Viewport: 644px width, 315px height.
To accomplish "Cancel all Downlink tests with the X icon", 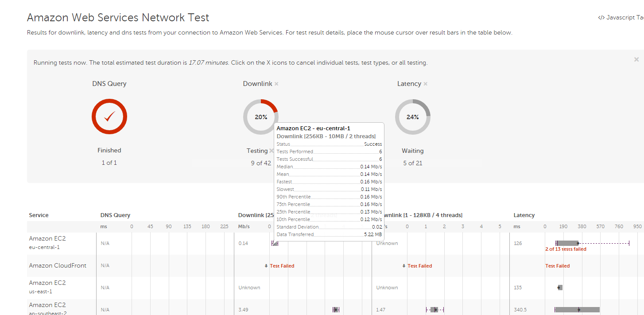I will pyautogui.click(x=276, y=84).
